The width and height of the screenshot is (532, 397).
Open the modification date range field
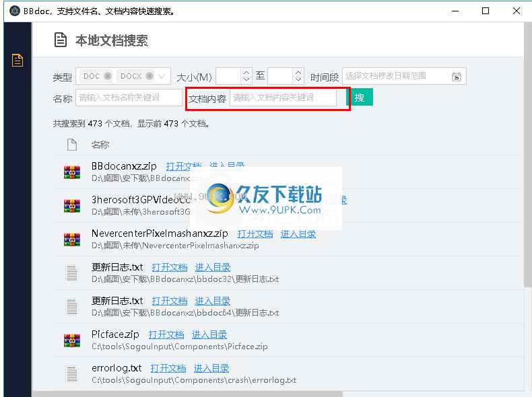404,76
